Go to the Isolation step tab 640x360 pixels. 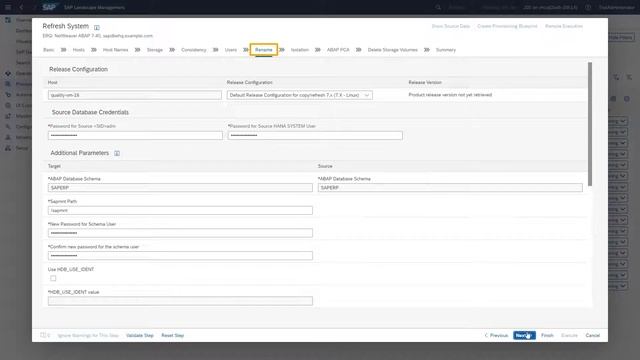click(300, 50)
